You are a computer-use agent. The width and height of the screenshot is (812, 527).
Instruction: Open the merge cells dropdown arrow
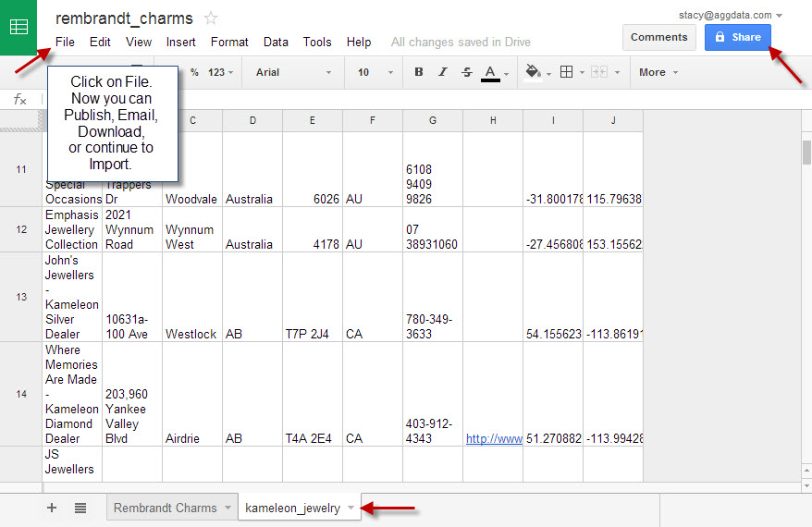[x=617, y=73]
